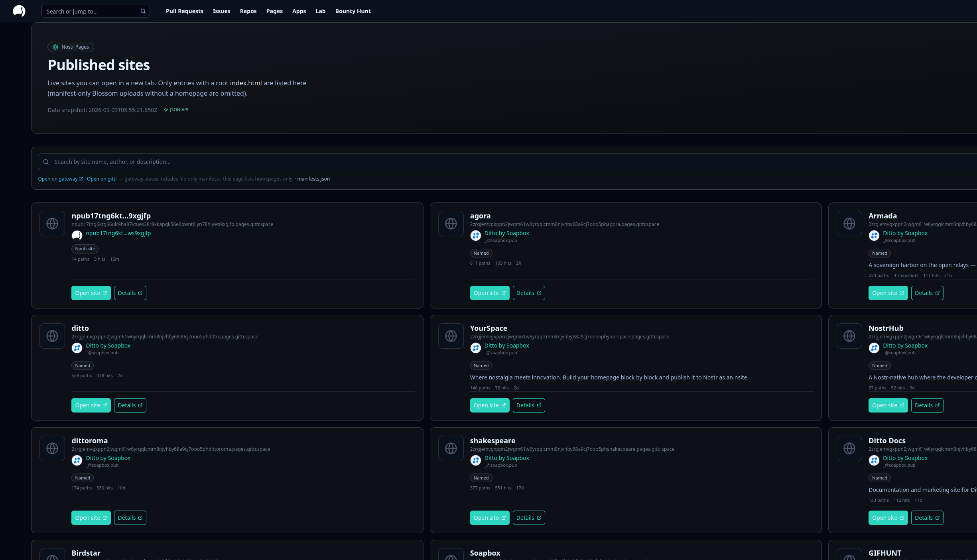Click Soapbox avatar on dittoroma card
977x560 pixels.
point(77,460)
